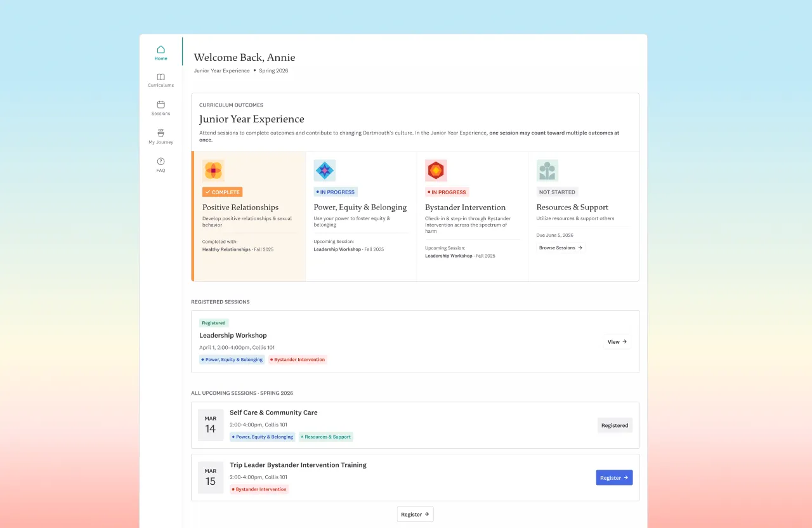Click Bystander Intervention tag under Leadership Workshop

[298, 360]
